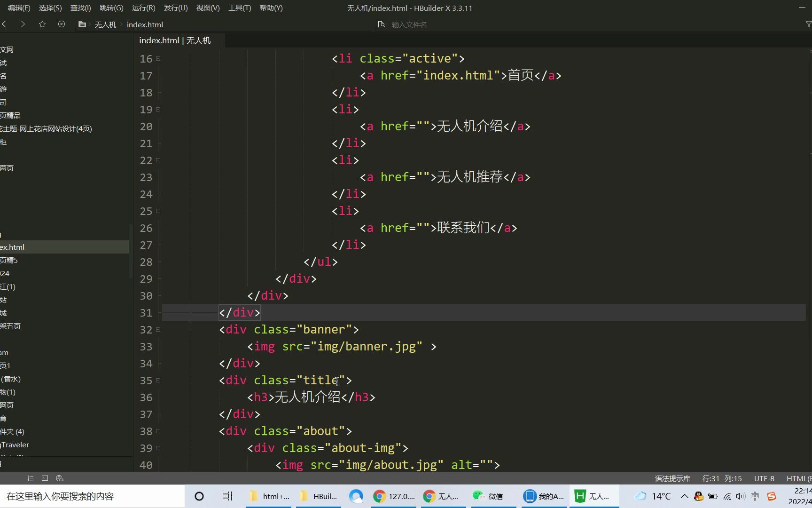812x508 pixels.
Task: Toggle the 中 input language indicator
Action: [x=755, y=496]
